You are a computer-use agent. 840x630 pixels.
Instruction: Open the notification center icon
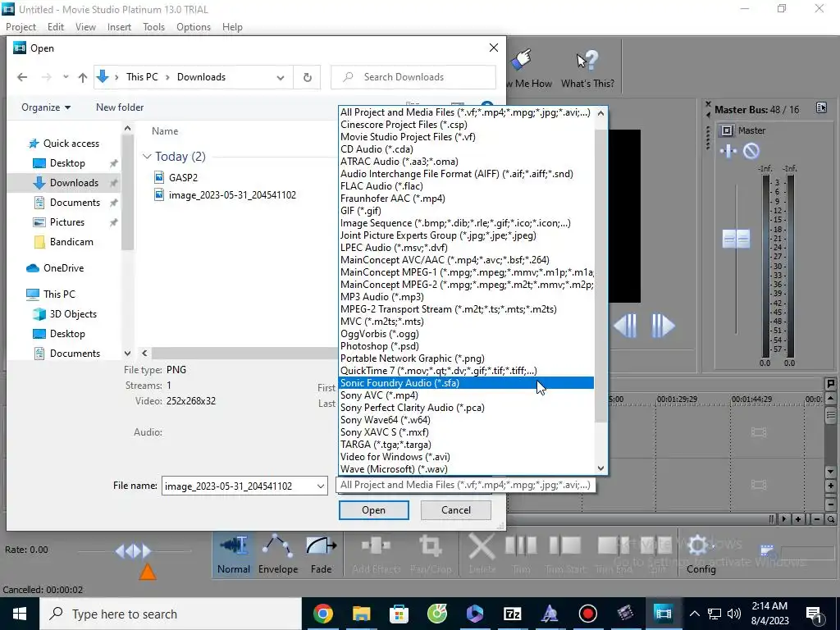(814, 614)
